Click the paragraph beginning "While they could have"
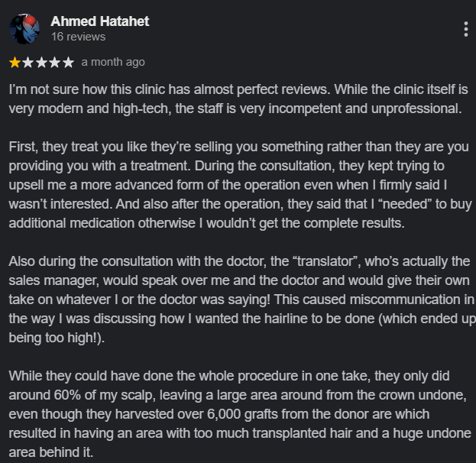 [x=240, y=414]
